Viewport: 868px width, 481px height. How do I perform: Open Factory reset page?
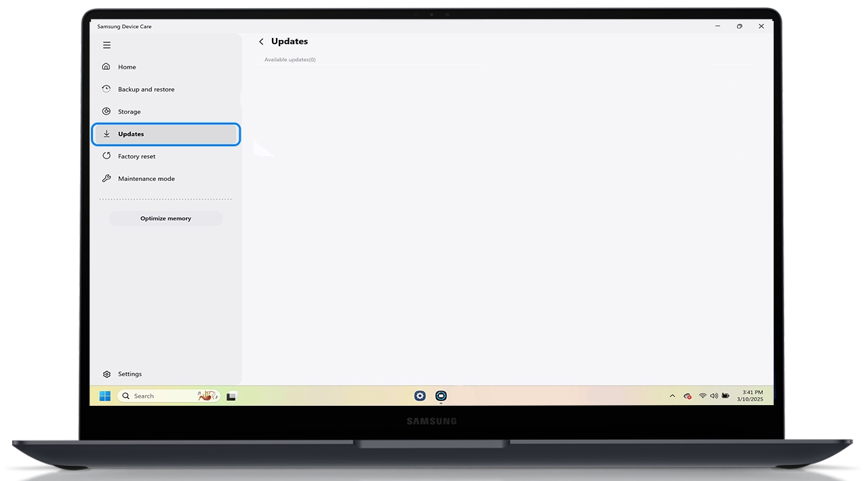(166, 156)
